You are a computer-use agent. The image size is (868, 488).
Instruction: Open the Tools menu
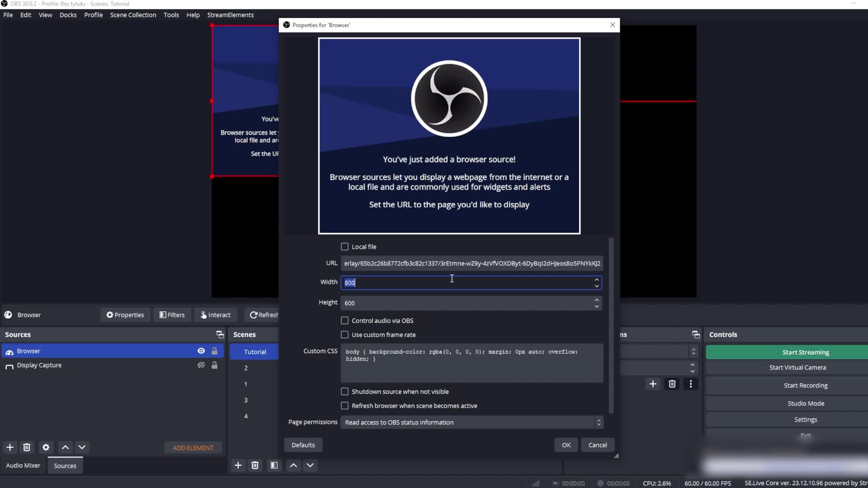171,14
